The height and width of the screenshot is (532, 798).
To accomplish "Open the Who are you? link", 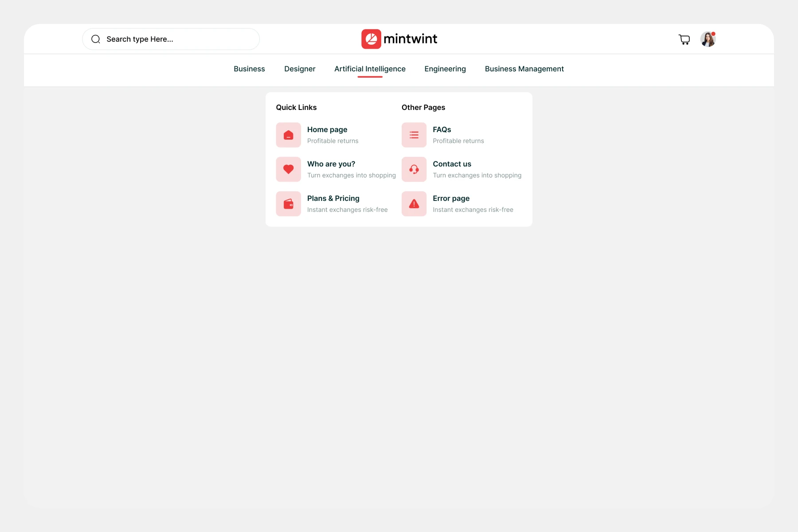I will [331, 164].
